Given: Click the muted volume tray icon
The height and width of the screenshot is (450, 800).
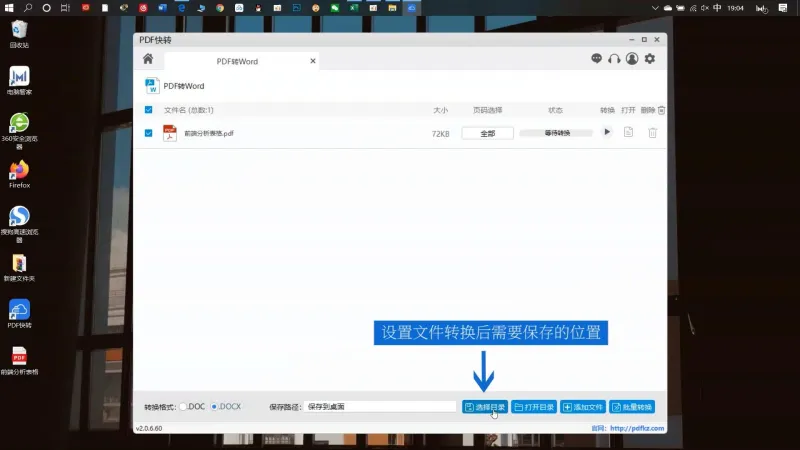Looking at the screenshot, I should click(705, 8).
